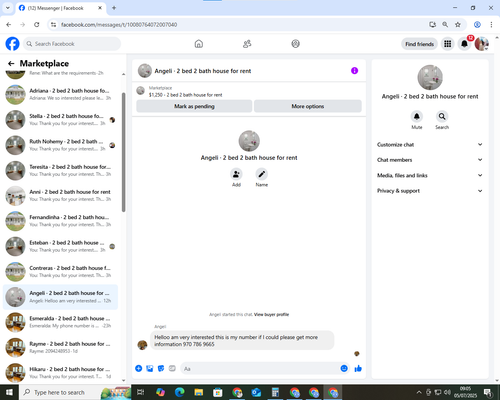Click the Find friends button
The image size is (500, 400).
pos(419,44)
